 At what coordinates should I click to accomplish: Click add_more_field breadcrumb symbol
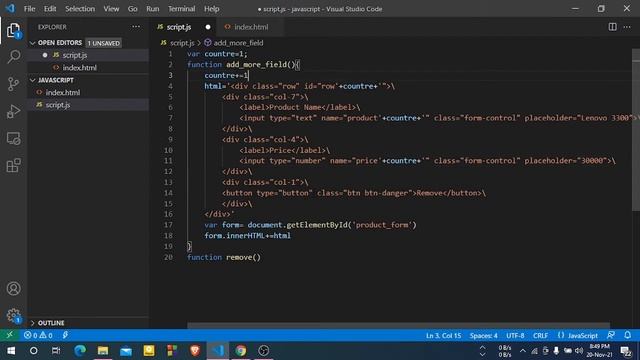click(x=238, y=43)
